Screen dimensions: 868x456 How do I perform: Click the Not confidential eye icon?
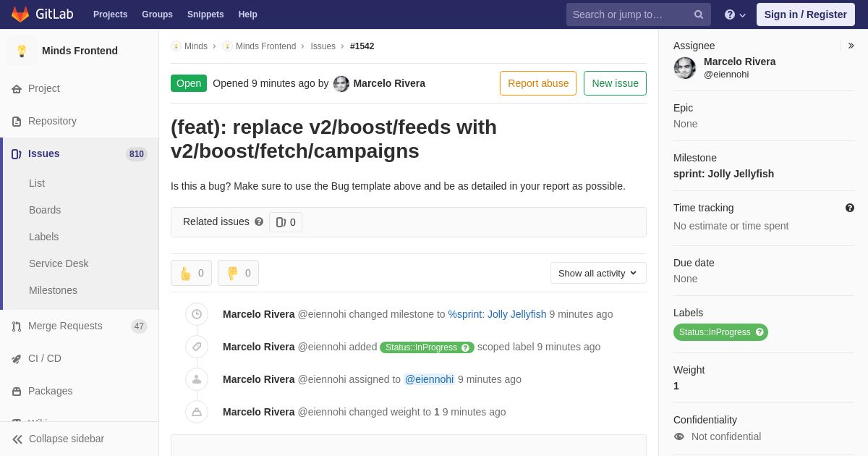679,436
